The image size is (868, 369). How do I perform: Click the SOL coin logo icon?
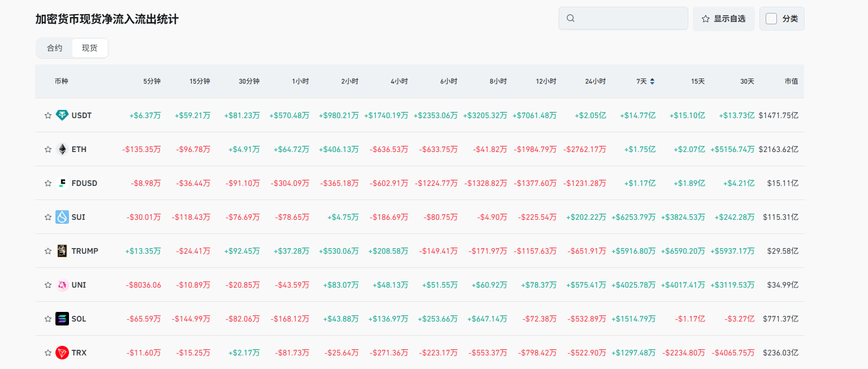point(62,319)
